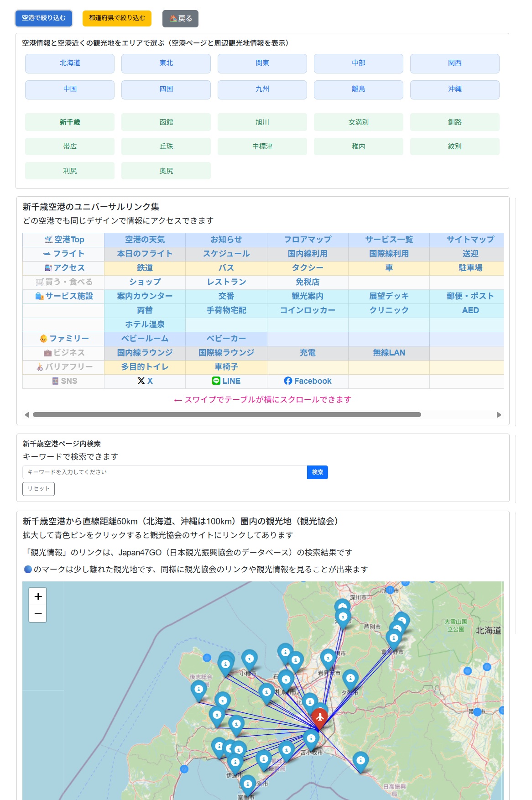This screenshot has width=532, height=800.
Task: Open コインロッカー link
Action: [308, 310]
